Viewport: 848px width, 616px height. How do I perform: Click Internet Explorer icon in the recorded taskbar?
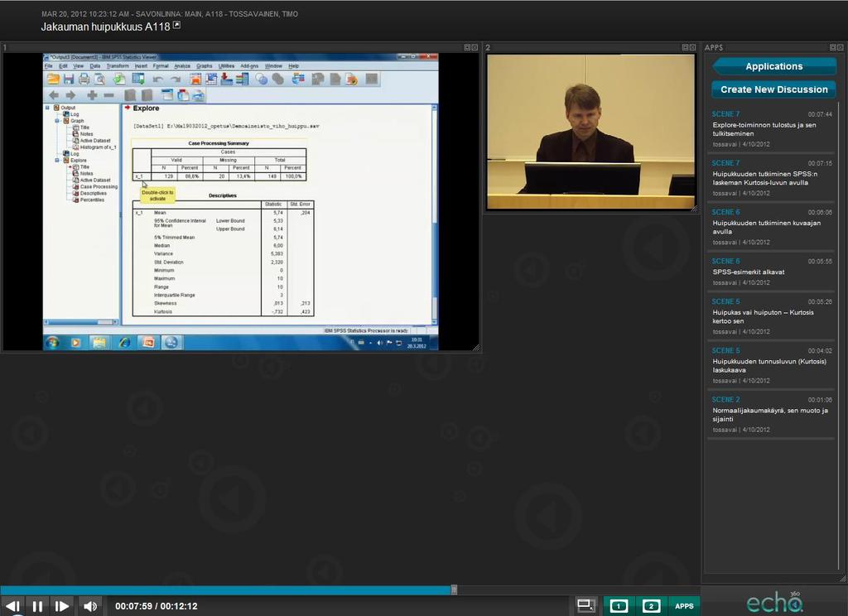(x=124, y=342)
